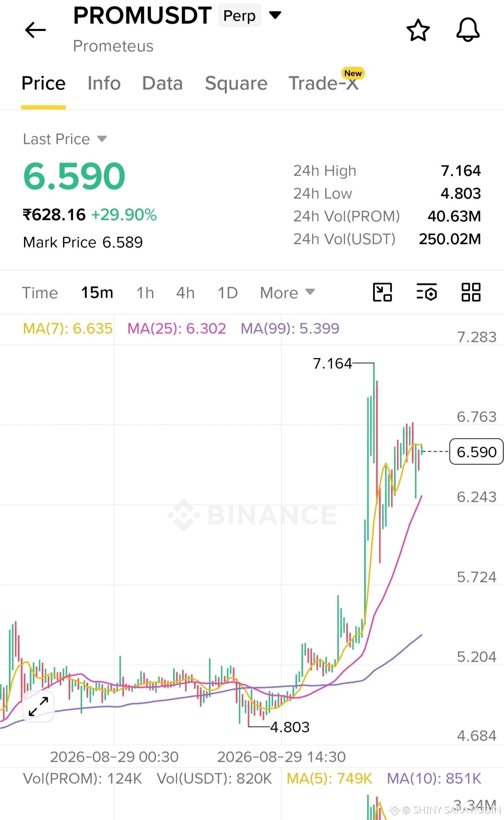
Task: Tap the Vol(PROM): 124K label
Action: point(83,779)
